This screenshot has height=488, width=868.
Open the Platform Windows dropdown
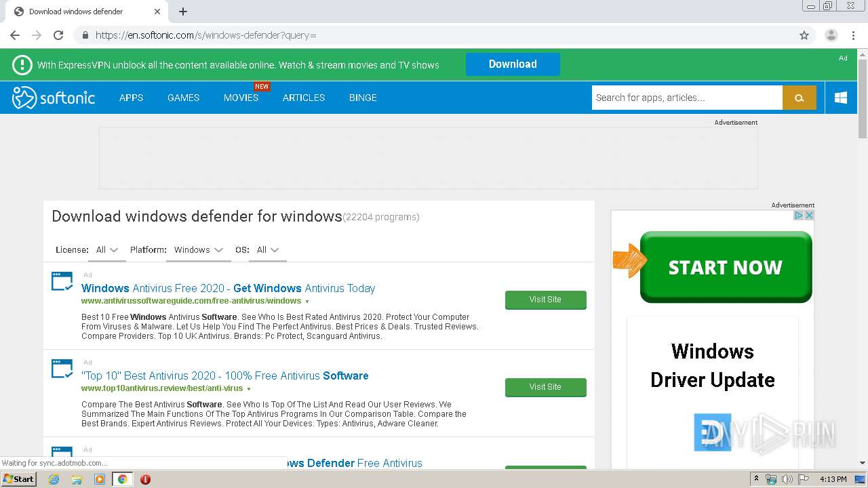pyautogui.click(x=198, y=250)
